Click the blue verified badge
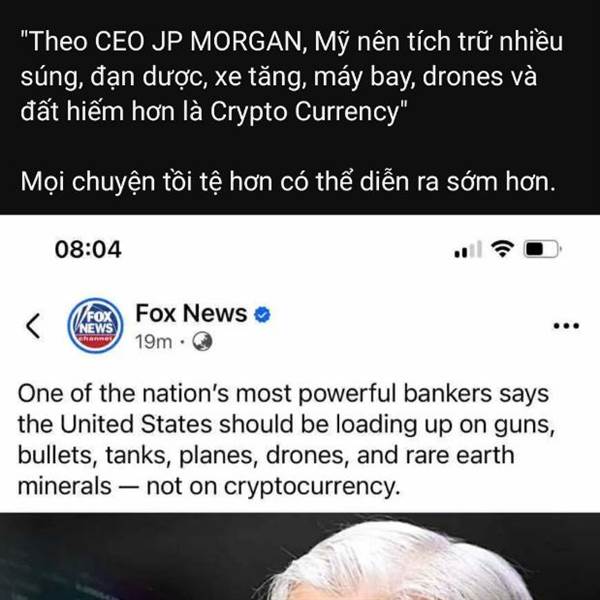The height and width of the screenshot is (600, 600). pyautogui.click(x=262, y=315)
